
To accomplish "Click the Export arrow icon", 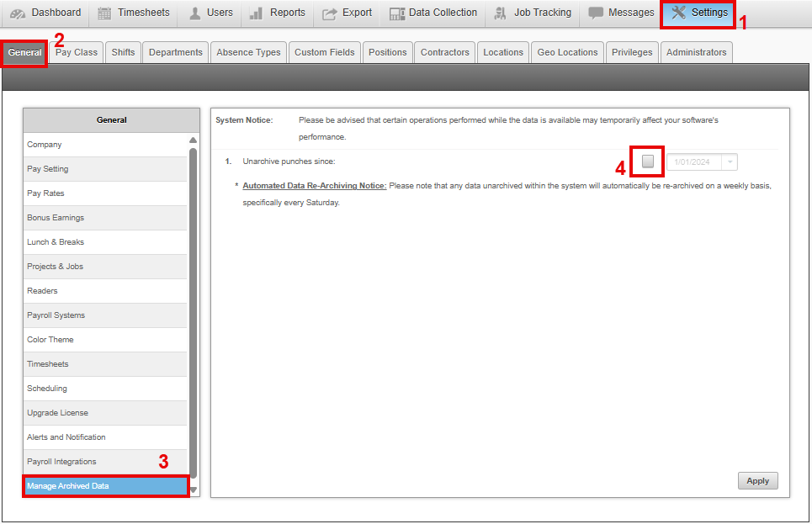I will [329, 14].
